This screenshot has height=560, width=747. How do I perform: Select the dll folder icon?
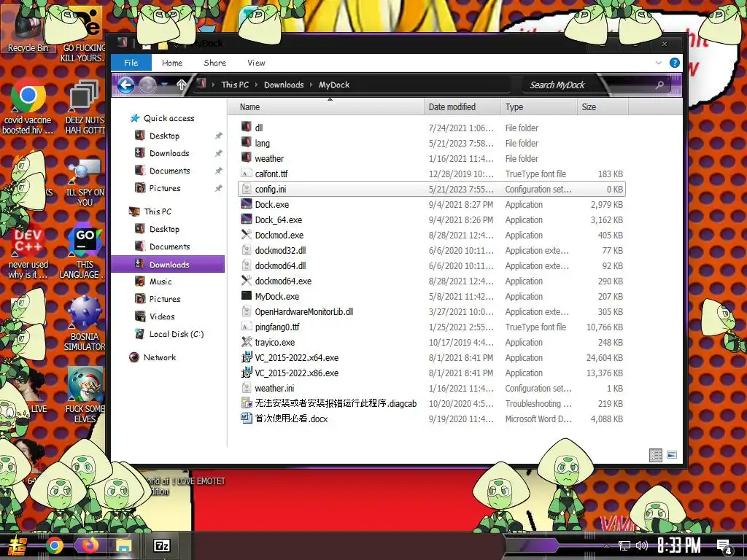[x=247, y=127]
